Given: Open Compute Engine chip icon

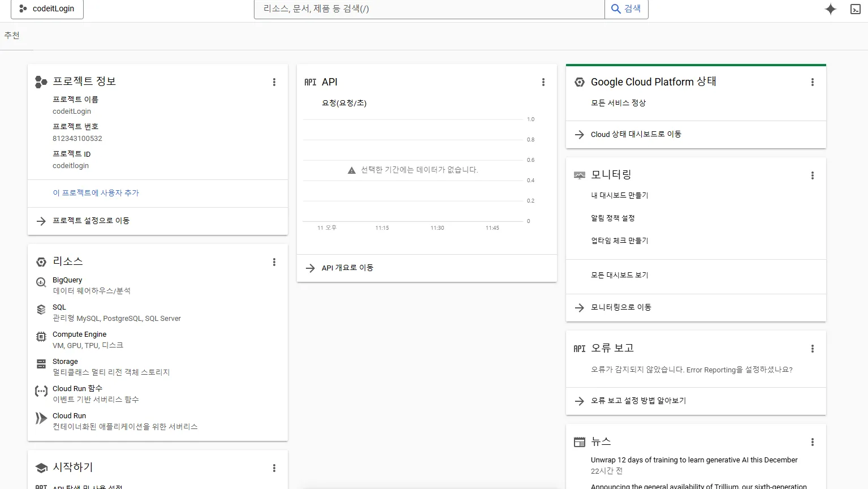Looking at the screenshot, I should pos(41,337).
